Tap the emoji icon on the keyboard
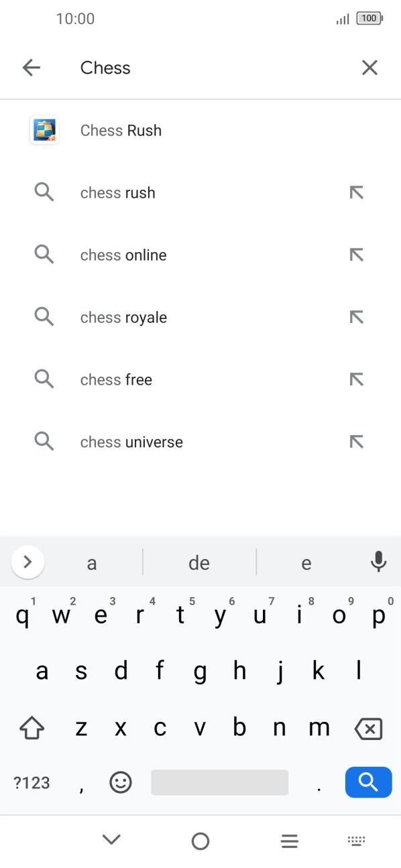This screenshot has height=868, width=401. 120,782
